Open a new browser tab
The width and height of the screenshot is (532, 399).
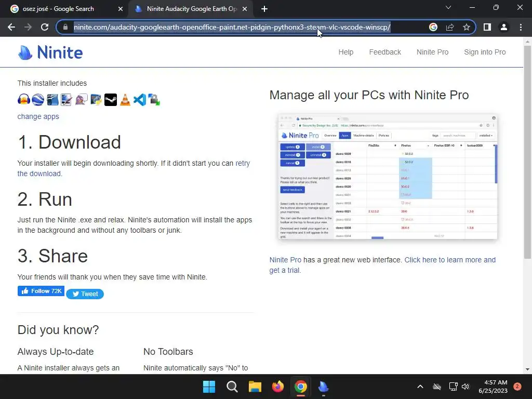click(264, 9)
